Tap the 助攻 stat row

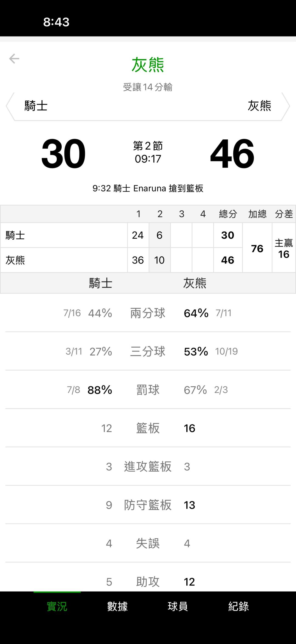148,582
